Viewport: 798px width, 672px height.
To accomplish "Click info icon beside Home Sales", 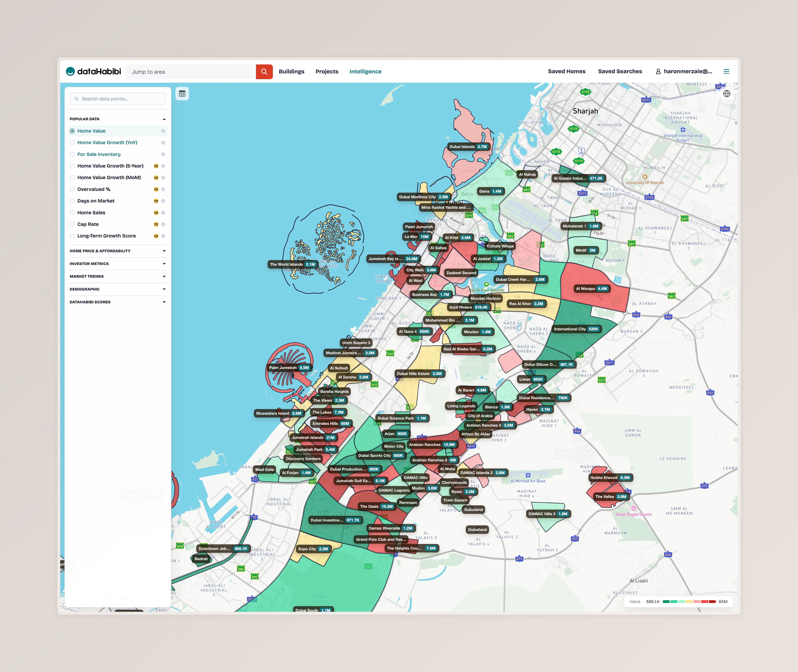I will click(x=163, y=213).
